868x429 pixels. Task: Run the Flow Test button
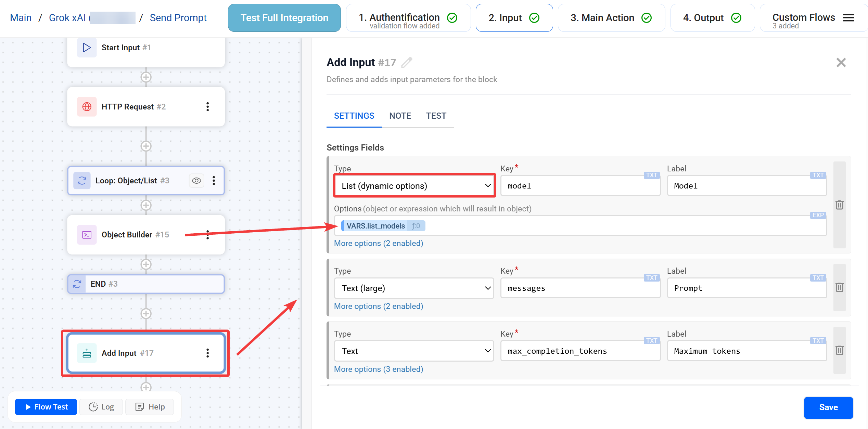pos(47,407)
